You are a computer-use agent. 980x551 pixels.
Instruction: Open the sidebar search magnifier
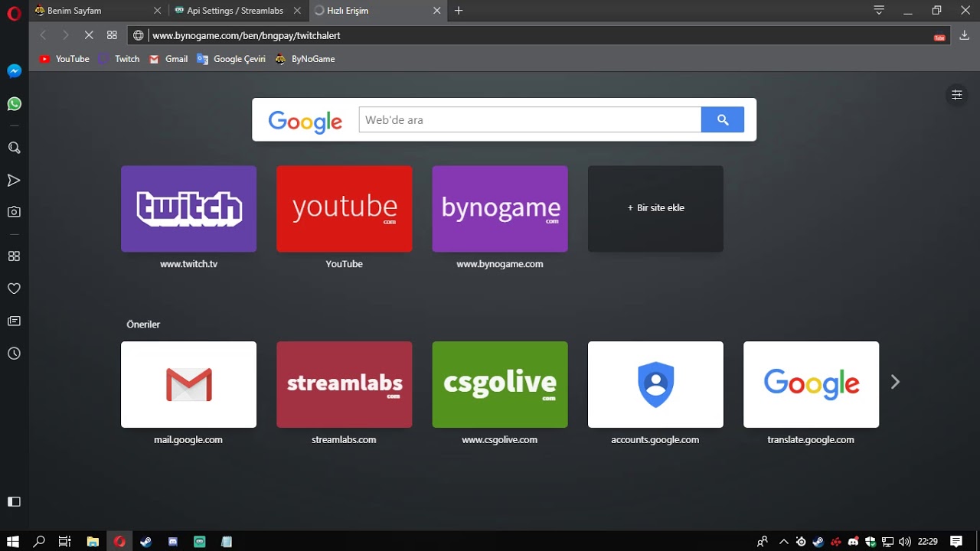(x=14, y=148)
